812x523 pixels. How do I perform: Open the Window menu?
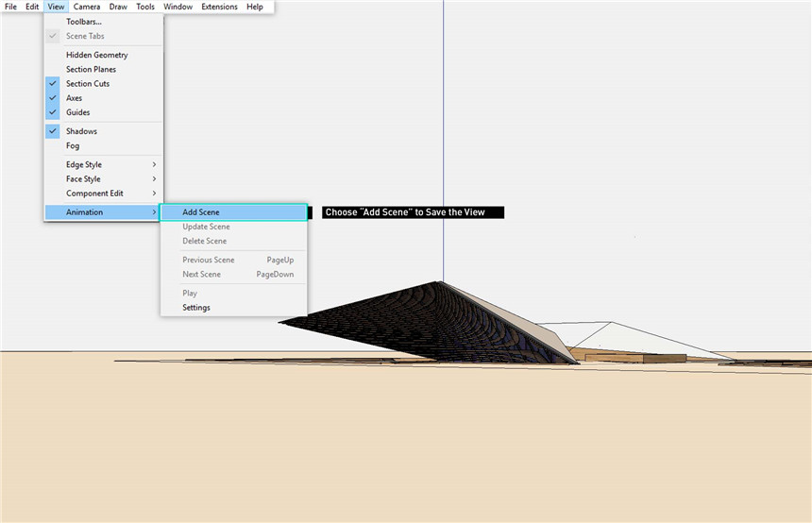pos(178,7)
